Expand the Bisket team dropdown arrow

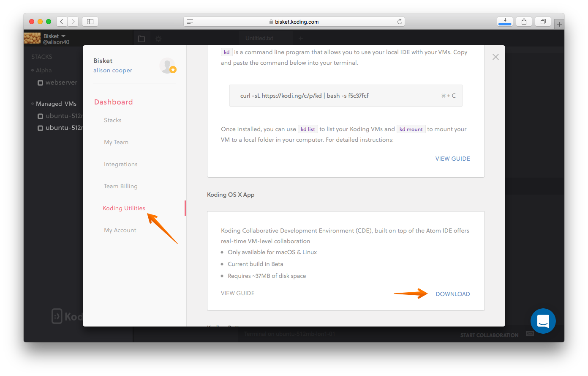[x=63, y=36]
